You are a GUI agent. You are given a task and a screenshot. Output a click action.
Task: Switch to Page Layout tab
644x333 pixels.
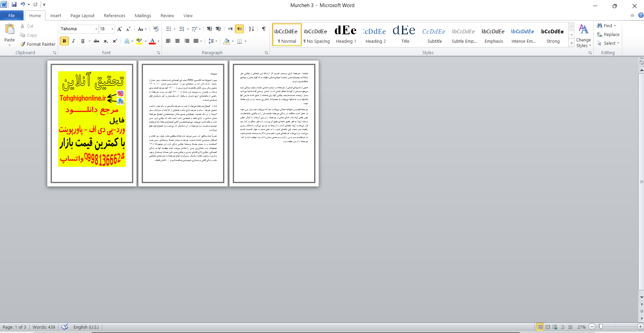(x=82, y=15)
